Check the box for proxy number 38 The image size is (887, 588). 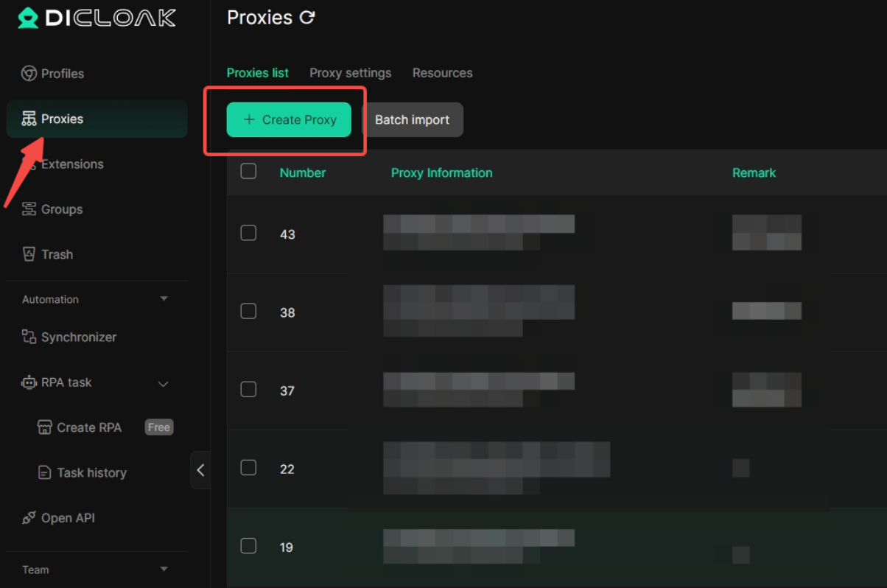pyautogui.click(x=248, y=311)
